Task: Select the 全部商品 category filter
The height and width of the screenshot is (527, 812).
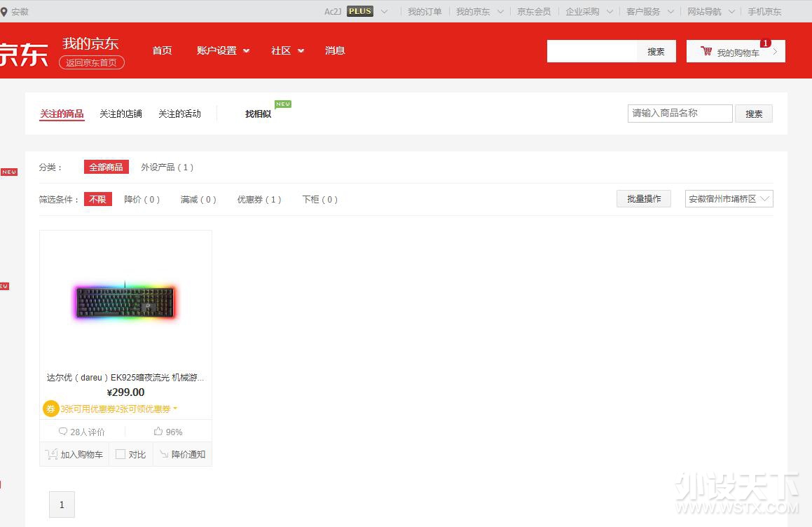Action: 106,167
